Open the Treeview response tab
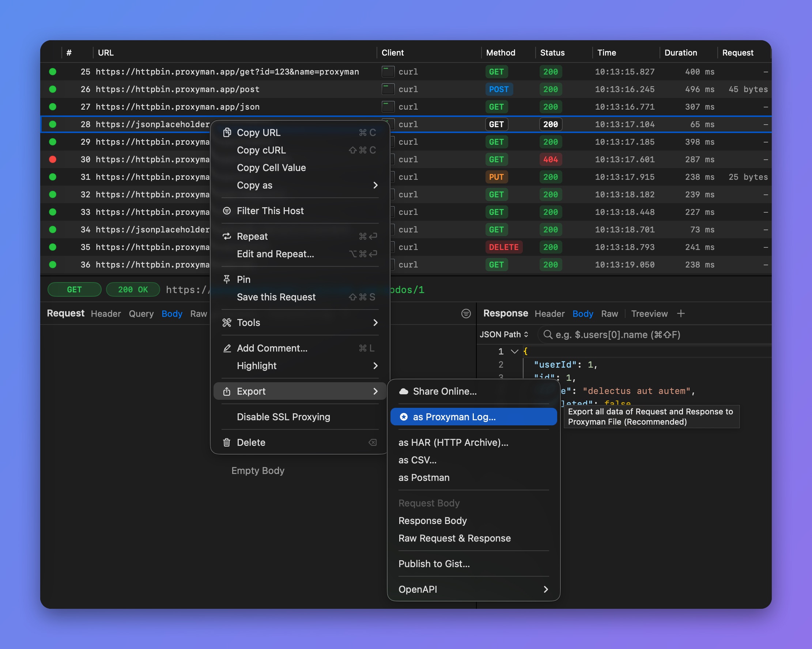The height and width of the screenshot is (649, 812). click(x=649, y=314)
